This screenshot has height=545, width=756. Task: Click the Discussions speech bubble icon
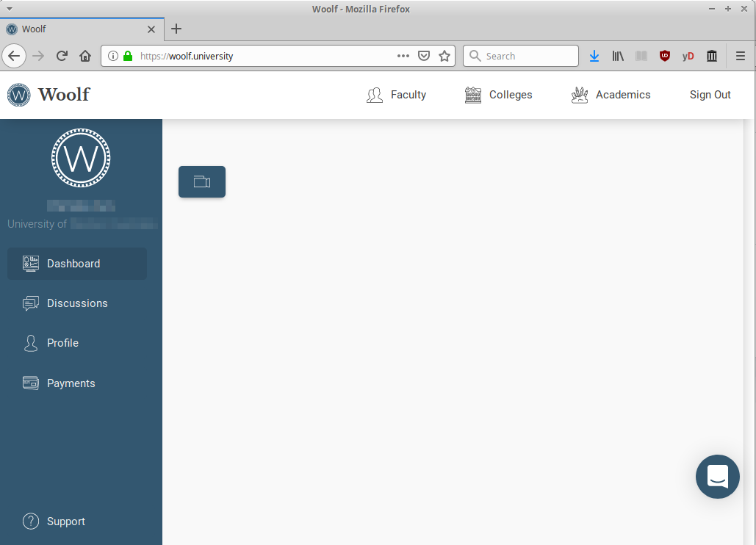click(x=31, y=303)
